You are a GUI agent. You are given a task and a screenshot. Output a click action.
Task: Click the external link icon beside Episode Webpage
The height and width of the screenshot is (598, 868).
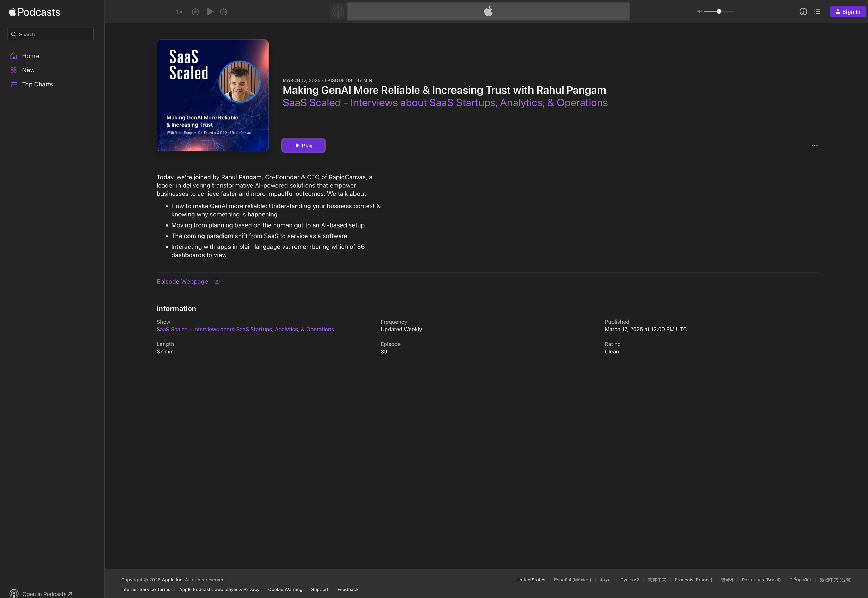tap(217, 281)
